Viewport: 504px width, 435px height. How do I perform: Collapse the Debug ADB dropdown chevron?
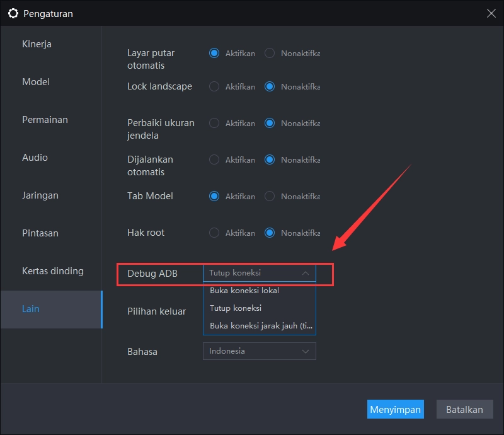pos(305,273)
